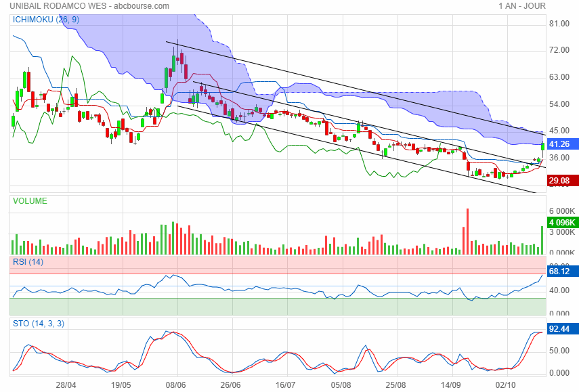Select the 26/06 date label

pos(230,385)
